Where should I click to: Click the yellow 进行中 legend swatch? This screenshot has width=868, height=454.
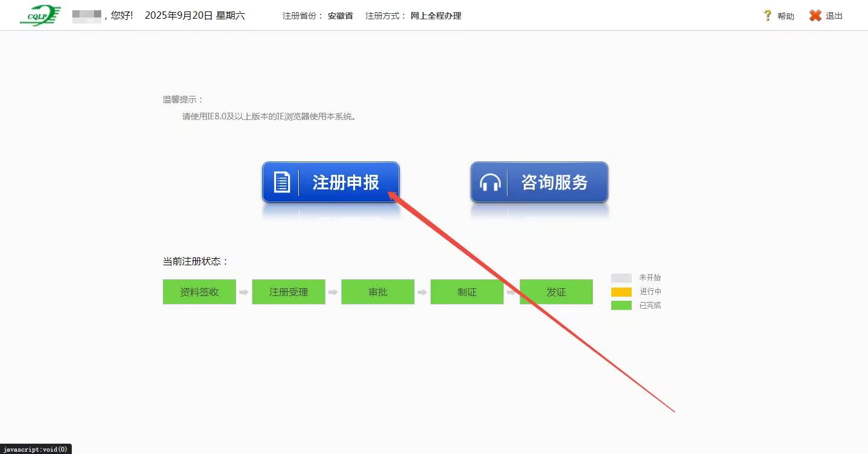621,292
